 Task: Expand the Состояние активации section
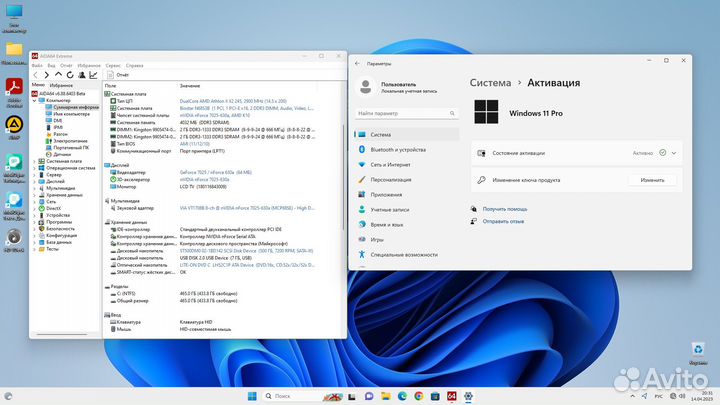(x=674, y=153)
